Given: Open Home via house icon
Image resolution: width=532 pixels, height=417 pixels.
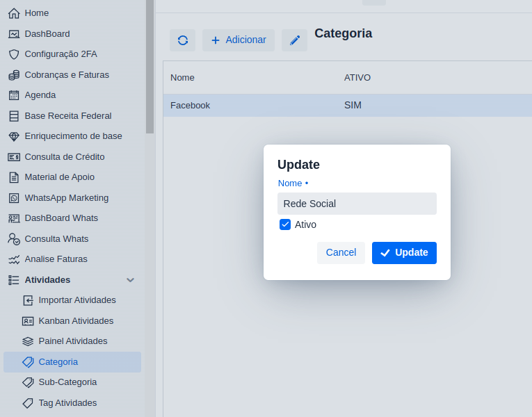Looking at the screenshot, I should tap(14, 13).
